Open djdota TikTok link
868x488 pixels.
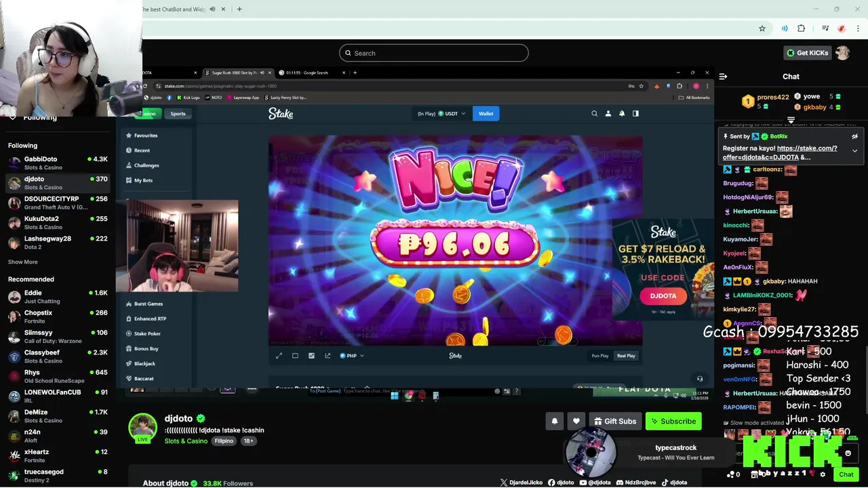click(x=674, y=483)
